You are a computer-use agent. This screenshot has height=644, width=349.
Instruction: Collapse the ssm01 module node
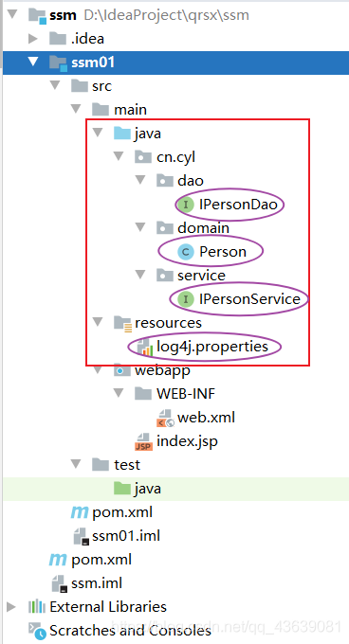[33, 62]
